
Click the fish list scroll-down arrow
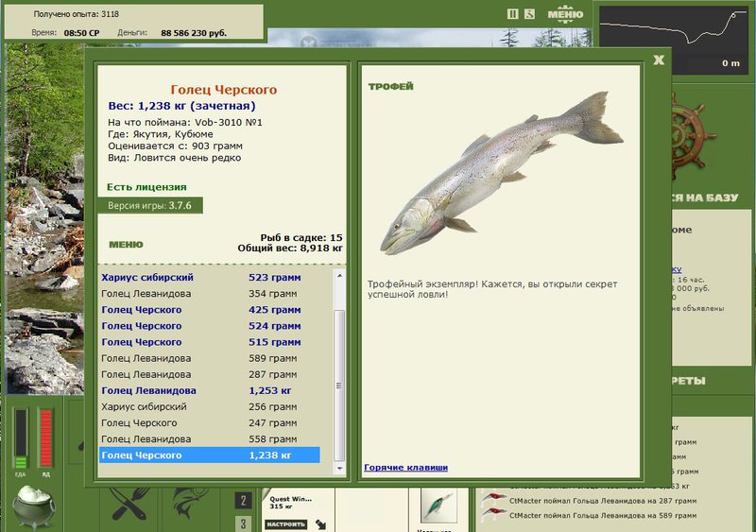tap(339, 468)
